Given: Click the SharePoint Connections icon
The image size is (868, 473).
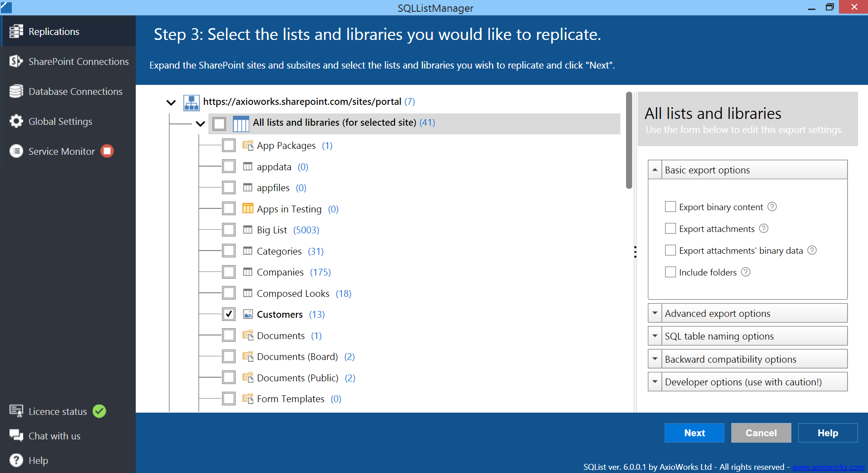Looking at the screenshot, I should pyautogui.click(x=16, y=61).
